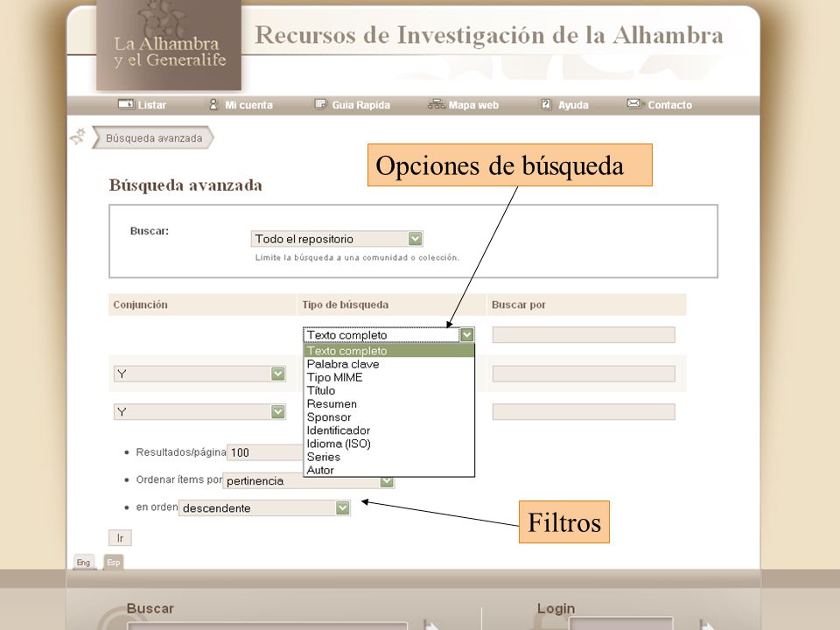Screen dimensions: 840x630
Task: Click the La Alhambra y el Generalife logo
Action: click(x=169, y=45)
